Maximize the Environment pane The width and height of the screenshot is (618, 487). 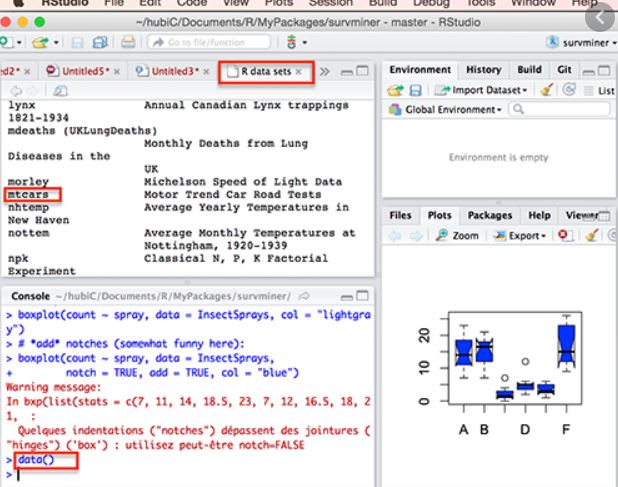coord(604,71)
